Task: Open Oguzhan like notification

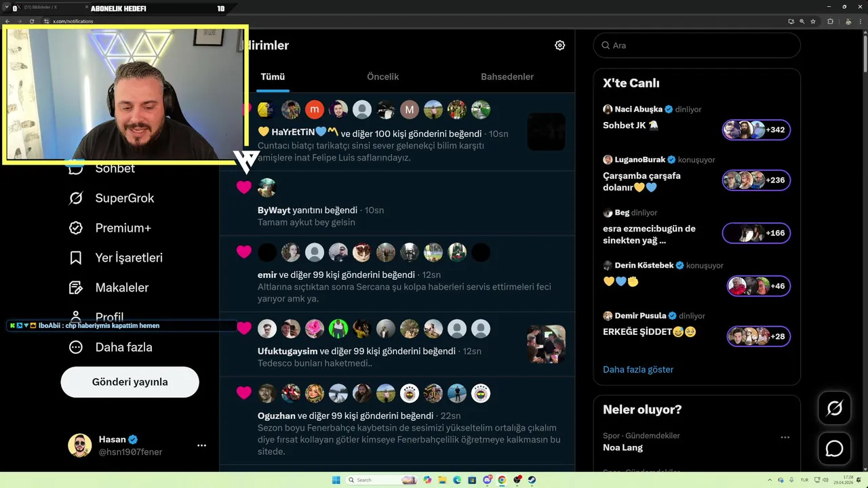Action: [397, 420]
